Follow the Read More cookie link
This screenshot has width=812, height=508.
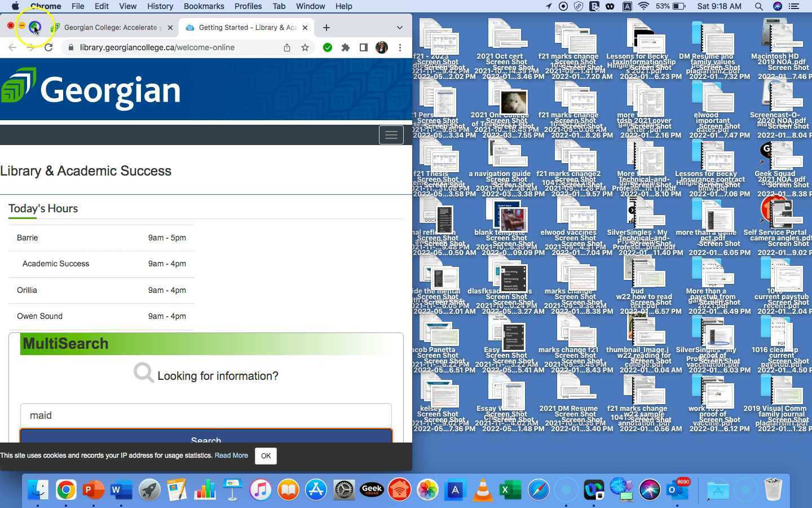[x=231, y=456]
